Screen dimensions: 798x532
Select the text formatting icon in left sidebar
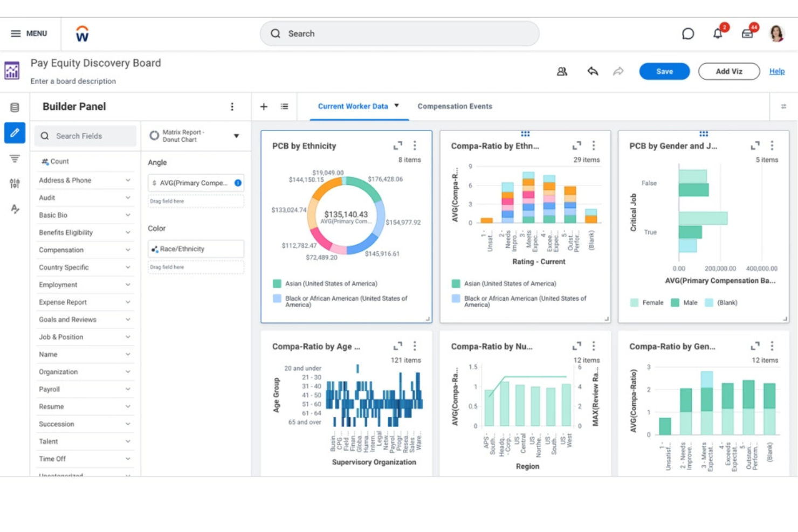point(15,208)
